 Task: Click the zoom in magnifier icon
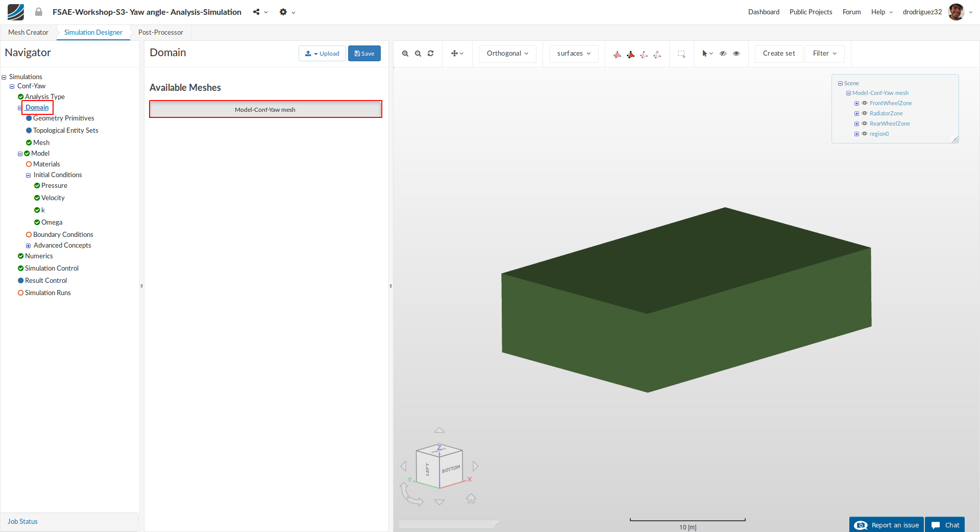point(405,54)
